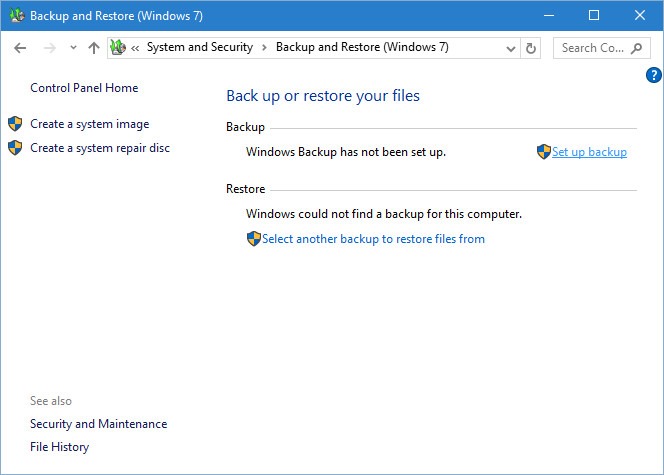664x475 pixels.
Task: Go back with the back arrow
Action: [20, 48]
